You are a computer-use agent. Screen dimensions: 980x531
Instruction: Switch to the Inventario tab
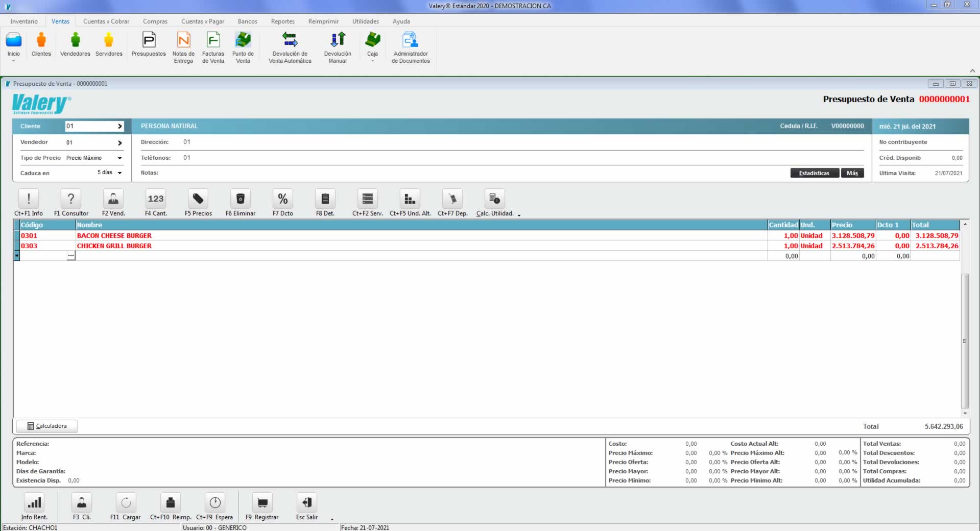[x=24, y=21]
